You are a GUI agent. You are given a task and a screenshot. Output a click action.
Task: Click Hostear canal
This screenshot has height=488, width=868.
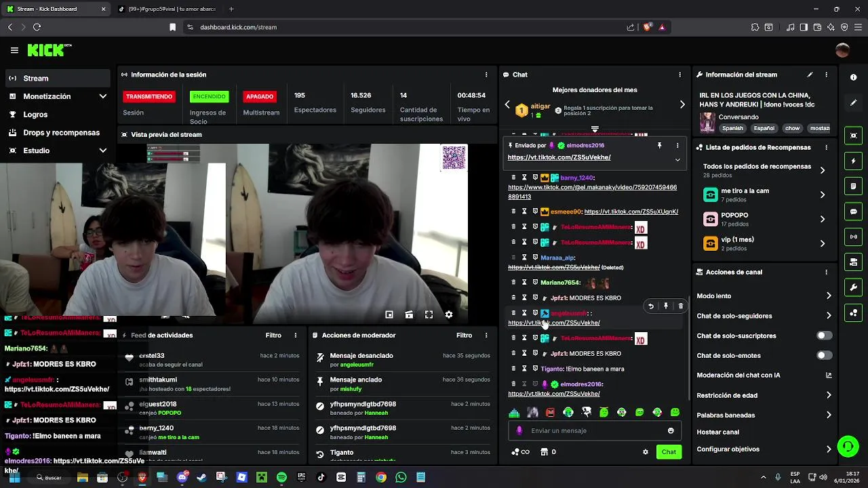click(x=717, y=432)
